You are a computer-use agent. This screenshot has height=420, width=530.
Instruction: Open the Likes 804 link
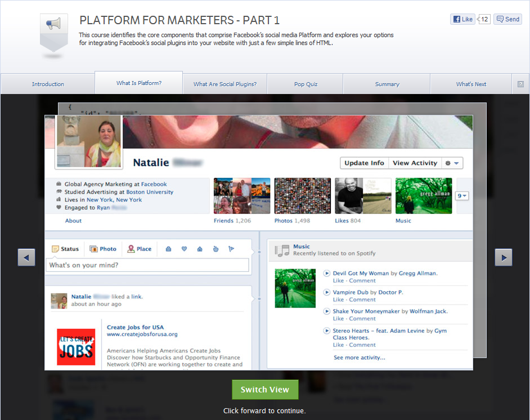tap(348, 221)
